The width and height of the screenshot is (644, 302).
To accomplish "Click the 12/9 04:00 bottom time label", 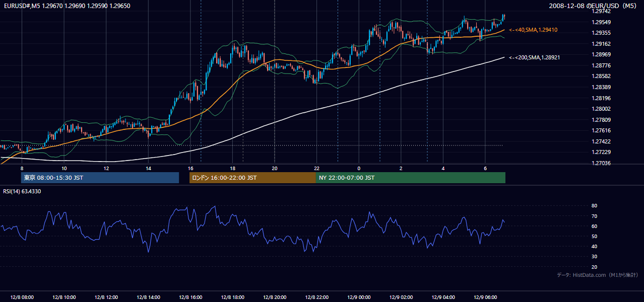I will coord(443,297).
